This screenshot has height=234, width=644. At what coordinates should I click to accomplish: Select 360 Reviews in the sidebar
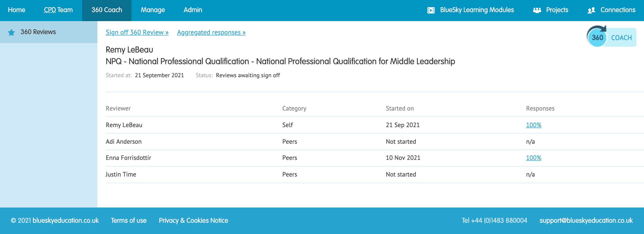(38, 32)
